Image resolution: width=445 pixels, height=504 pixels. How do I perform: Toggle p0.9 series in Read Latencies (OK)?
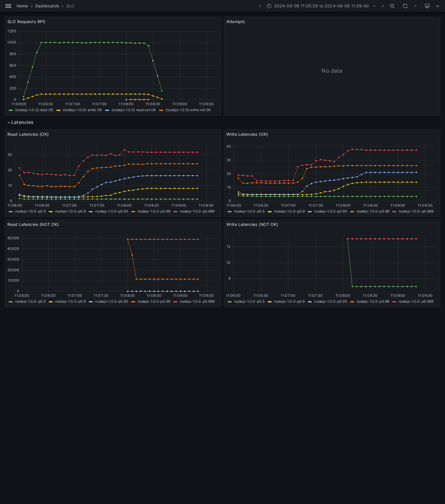70,211
